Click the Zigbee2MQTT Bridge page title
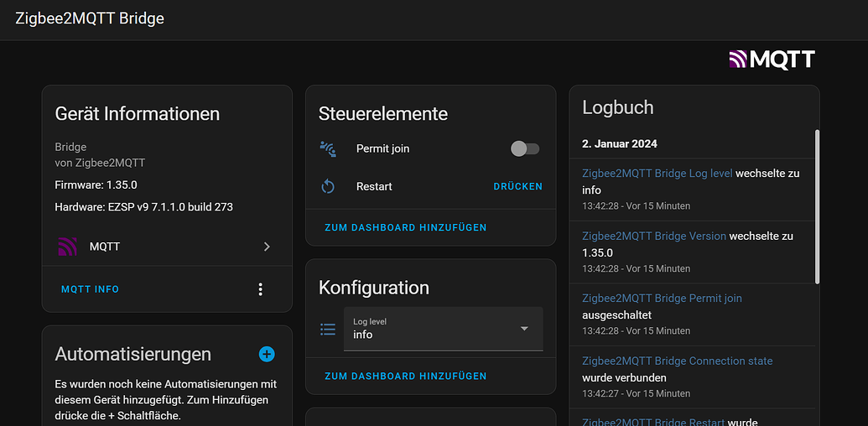This screenshot has height=426, width=868. (90, 18)
